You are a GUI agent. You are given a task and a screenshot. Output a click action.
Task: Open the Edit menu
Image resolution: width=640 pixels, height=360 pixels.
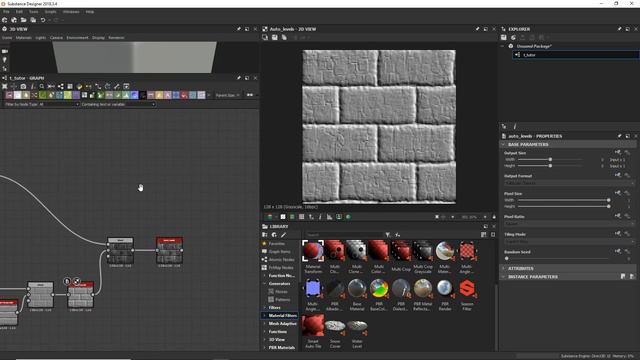coord(19,12)
